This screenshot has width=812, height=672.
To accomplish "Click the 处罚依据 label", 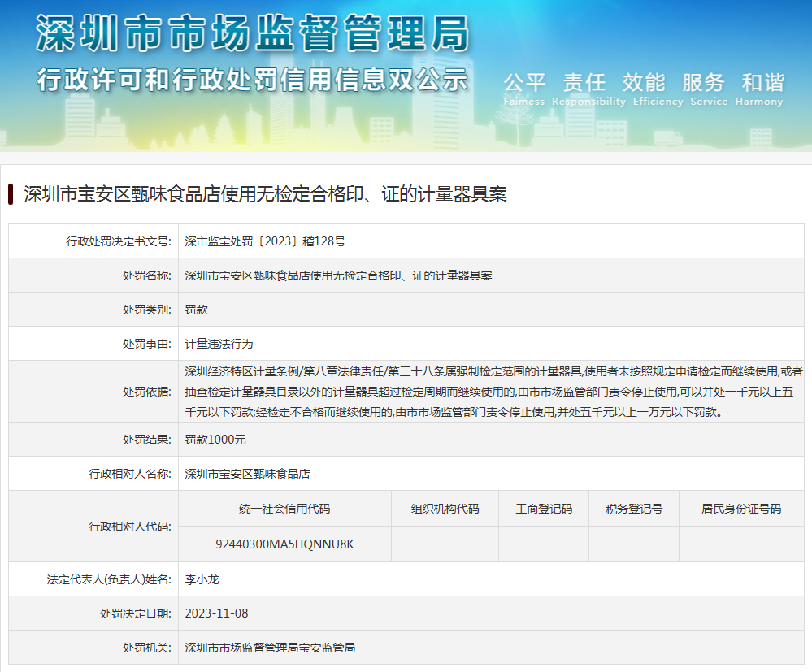I will tap(147, 392).
